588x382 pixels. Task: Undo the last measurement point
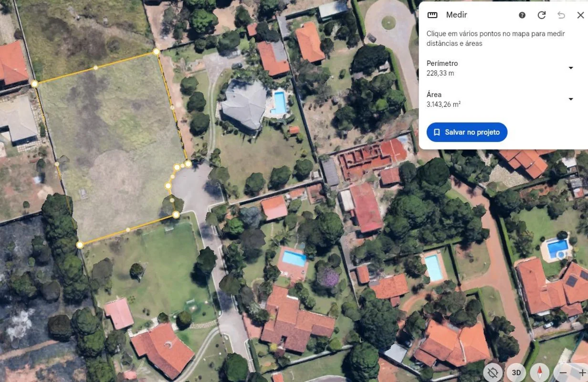[561, 15]
